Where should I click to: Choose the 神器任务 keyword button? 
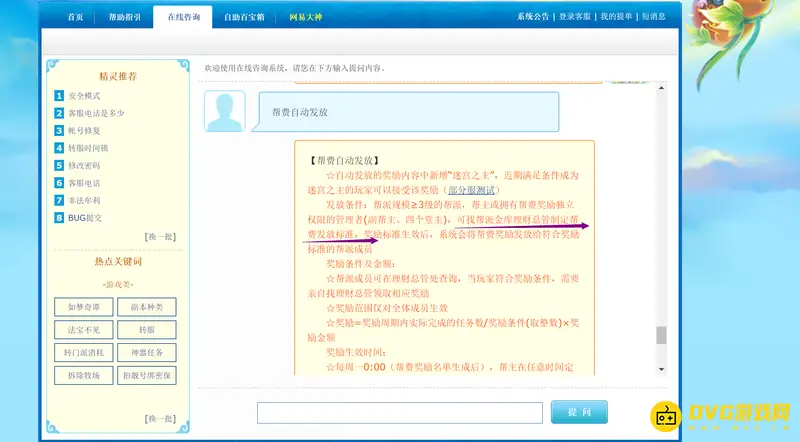(x=147, y=353)
